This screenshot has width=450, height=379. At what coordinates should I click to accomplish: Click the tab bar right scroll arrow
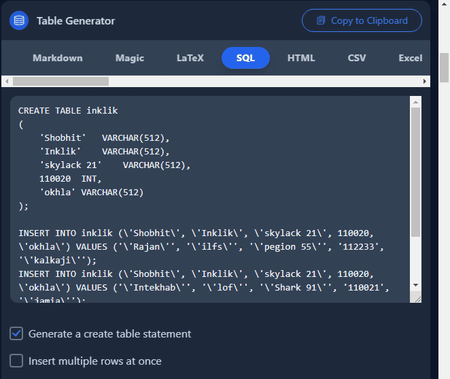[x=424, y=81]
